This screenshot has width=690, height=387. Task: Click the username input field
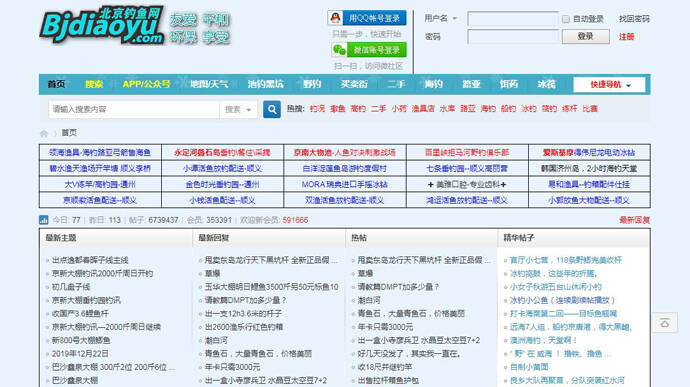513,19
